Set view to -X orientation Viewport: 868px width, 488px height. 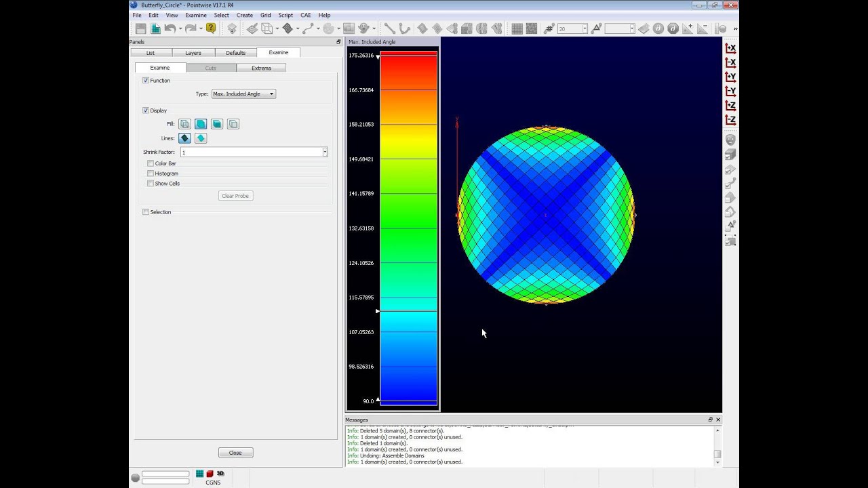730,62
